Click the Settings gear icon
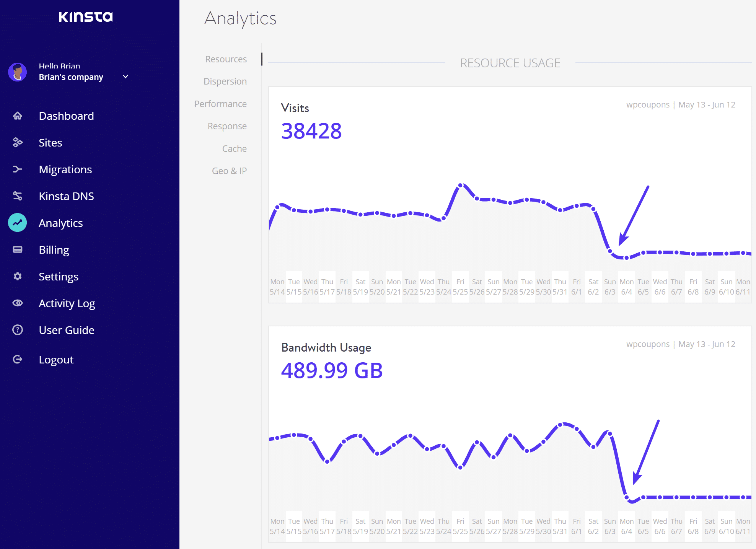756x549 pixels. pyautogui.click(x=17, y=276)
